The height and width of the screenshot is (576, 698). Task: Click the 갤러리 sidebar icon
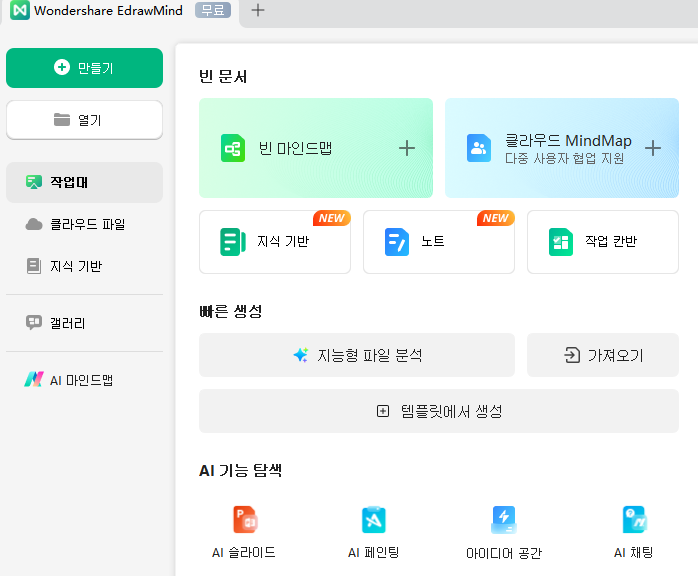[x=34, y=323]
